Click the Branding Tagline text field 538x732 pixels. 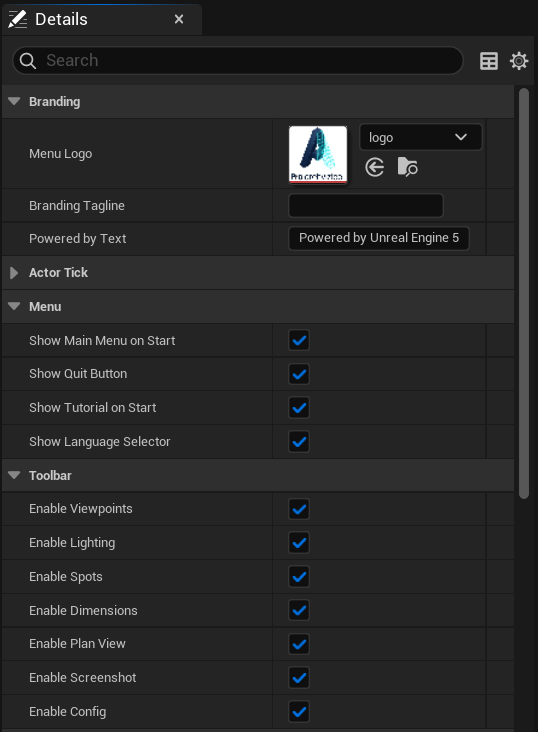[366, 205]
